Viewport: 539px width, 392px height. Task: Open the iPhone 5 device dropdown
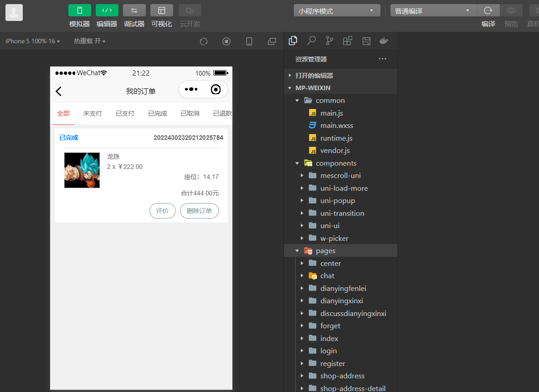pos(33,41)
